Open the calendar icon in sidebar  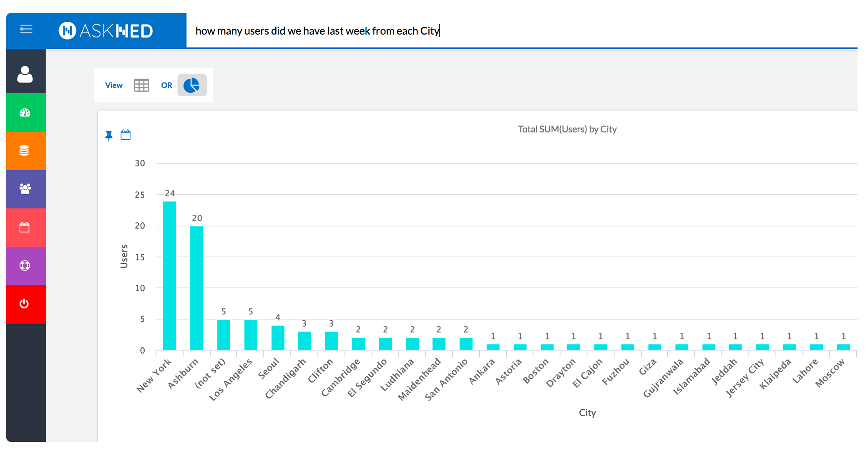pos(25,227)
